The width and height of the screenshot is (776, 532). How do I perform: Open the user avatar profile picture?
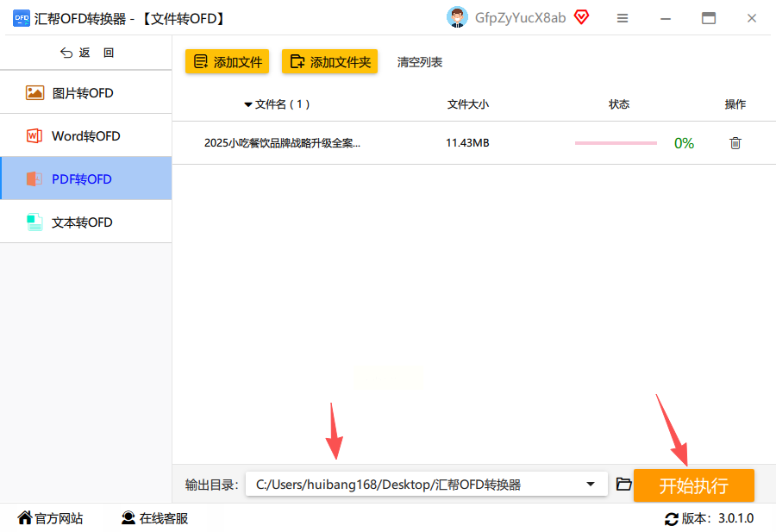point(457,17)
